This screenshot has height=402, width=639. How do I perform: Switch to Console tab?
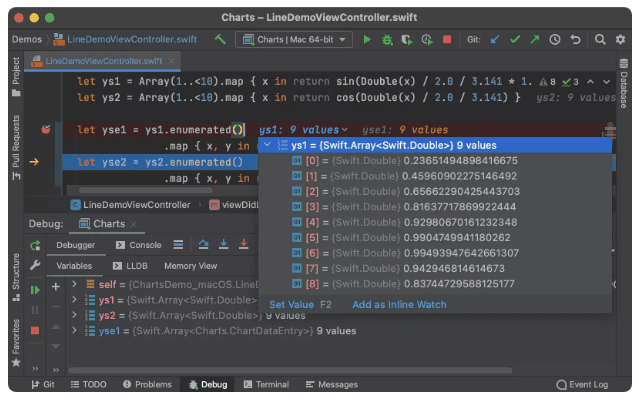(x=139, y=245)
